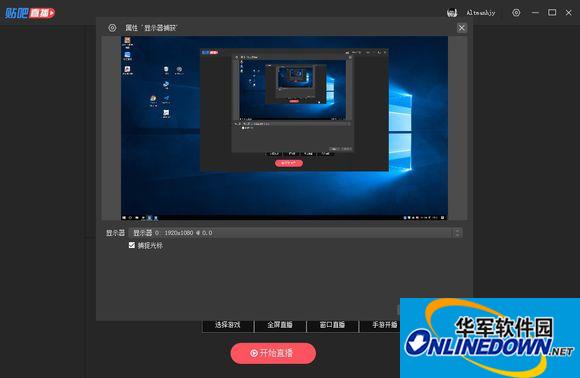580x378 pixels.
Task: Click the properties dialog gear icon
Action: tap(112, 28)
